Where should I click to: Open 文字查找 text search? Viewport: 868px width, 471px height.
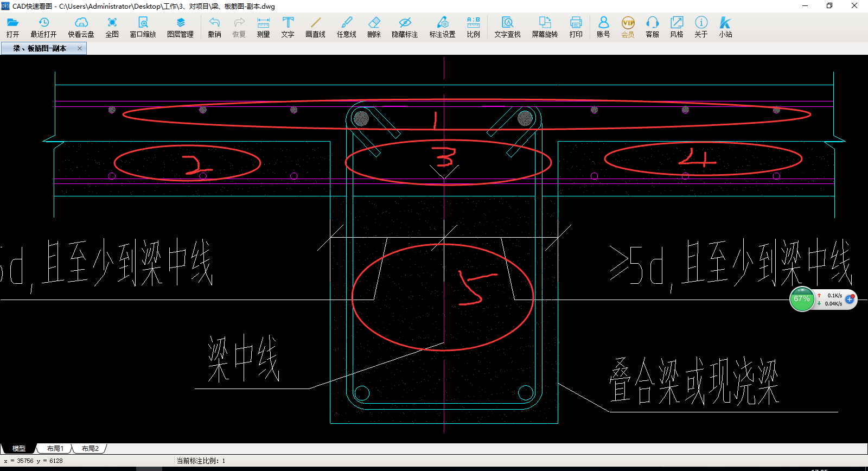coord(507,27)
